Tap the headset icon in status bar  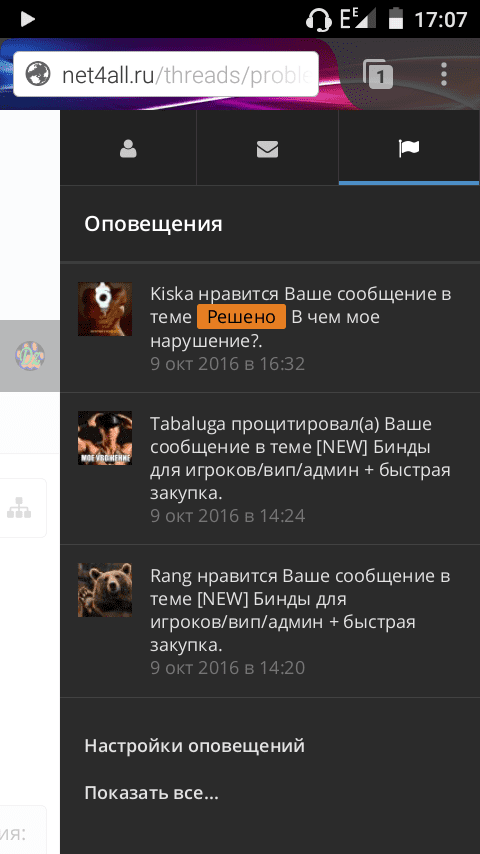(x=319, y=20)
